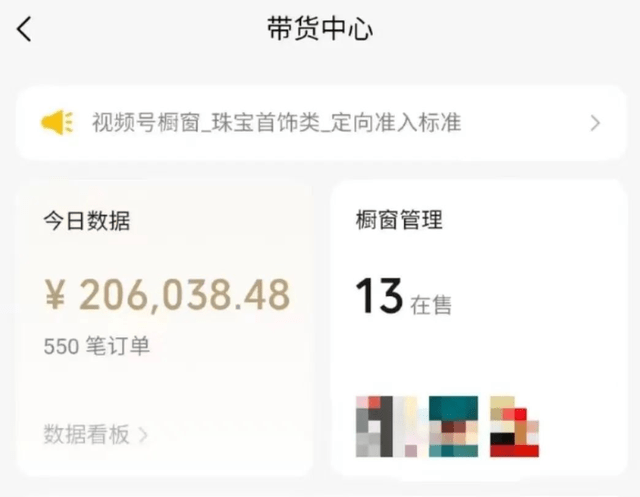The height and width of the screenshot is (497, 640).
Task: Tap the ¥ 206,038.48 sales amount
Action: click(167, 295)
